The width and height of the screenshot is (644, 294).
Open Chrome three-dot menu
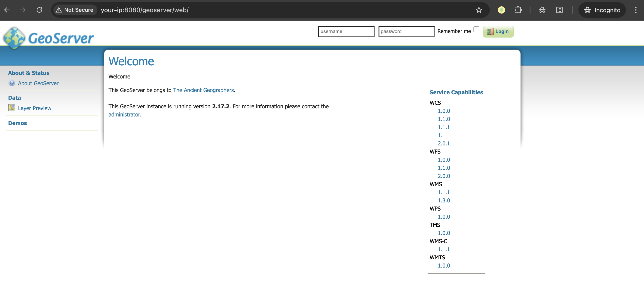pyautogui.click(x=635, y=10)
